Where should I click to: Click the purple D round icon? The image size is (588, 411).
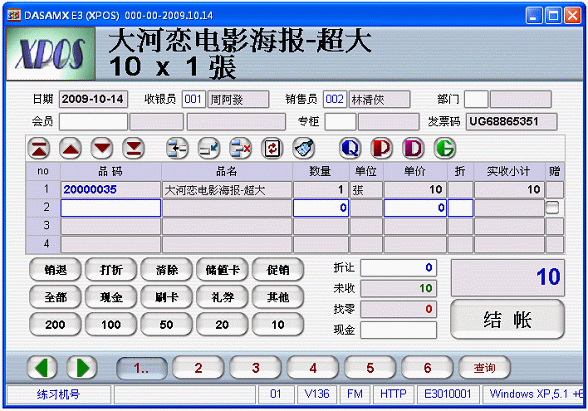click(413, 148)
